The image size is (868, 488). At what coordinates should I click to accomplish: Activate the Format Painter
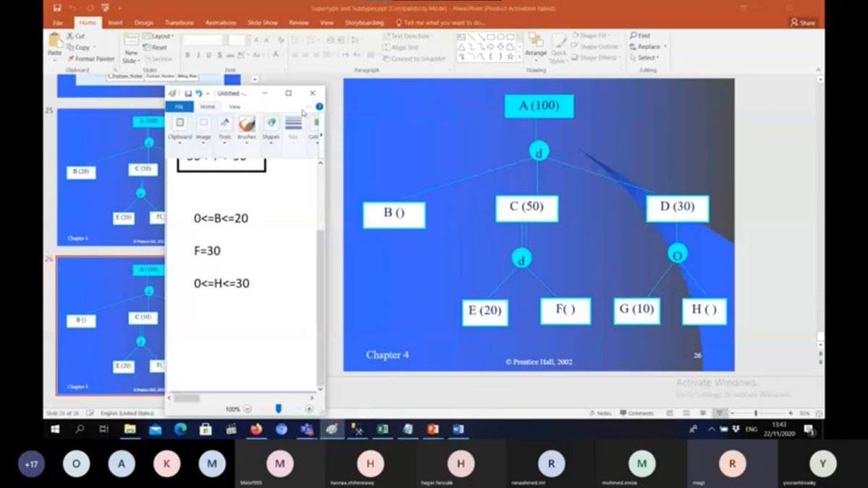pos(91,59)
